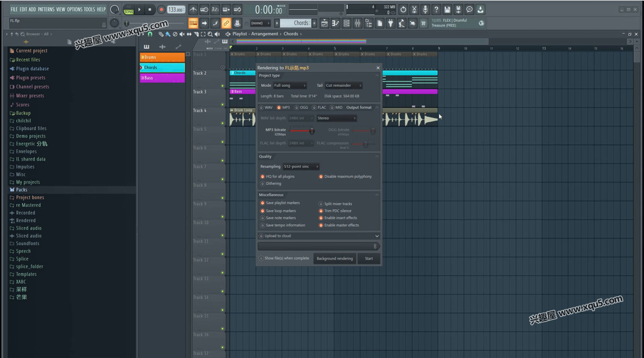Image resolution: width=644 pixels, height=358 pixels.
Task: Open the shopping cart content library icon
Action: [423, 23]
